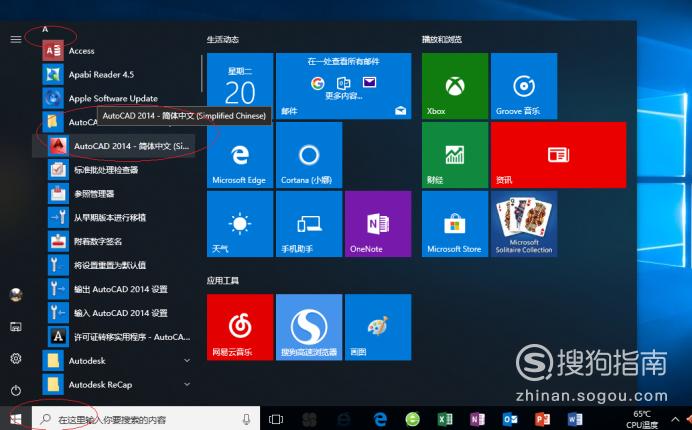
Task: Toggle the hamburger menu expand button
Action: pos(16,39)
